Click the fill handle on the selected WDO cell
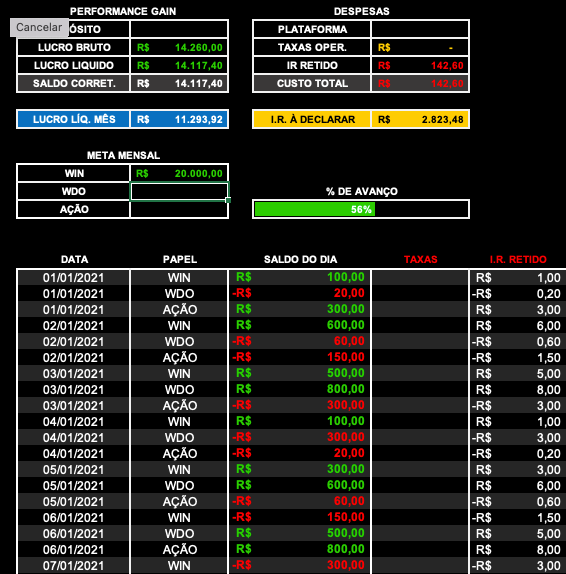Screen dimensions: 566x574 [228, 200]
